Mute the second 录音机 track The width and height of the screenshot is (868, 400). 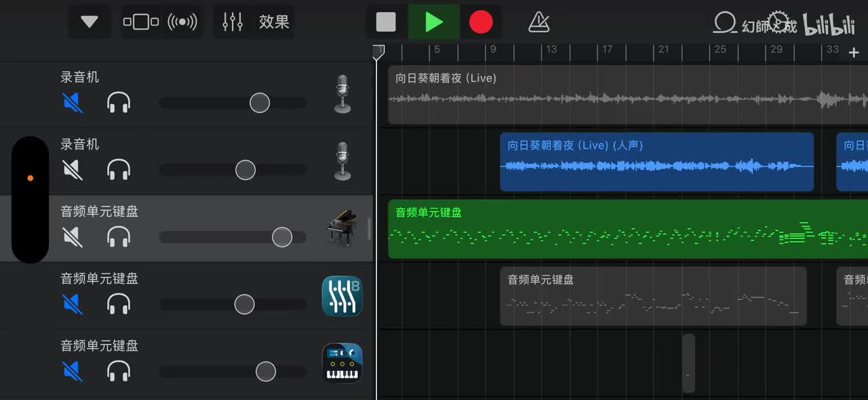pyautogui.click(x=73, y=169)
